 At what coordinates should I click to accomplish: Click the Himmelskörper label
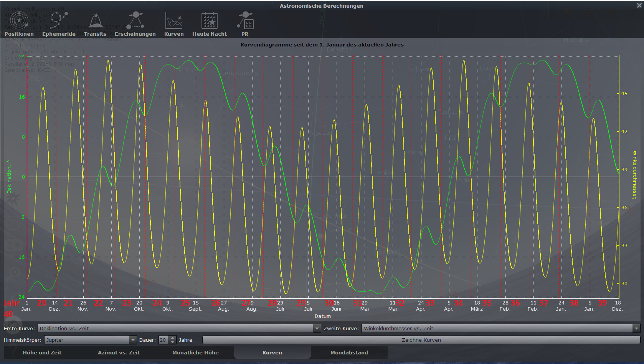[x=23, y=340]
